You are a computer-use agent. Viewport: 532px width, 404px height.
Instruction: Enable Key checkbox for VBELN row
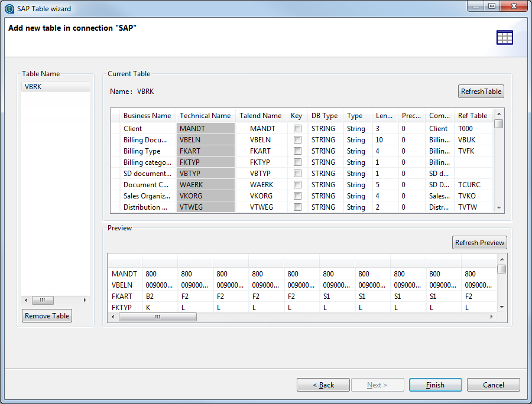(297, 140)
